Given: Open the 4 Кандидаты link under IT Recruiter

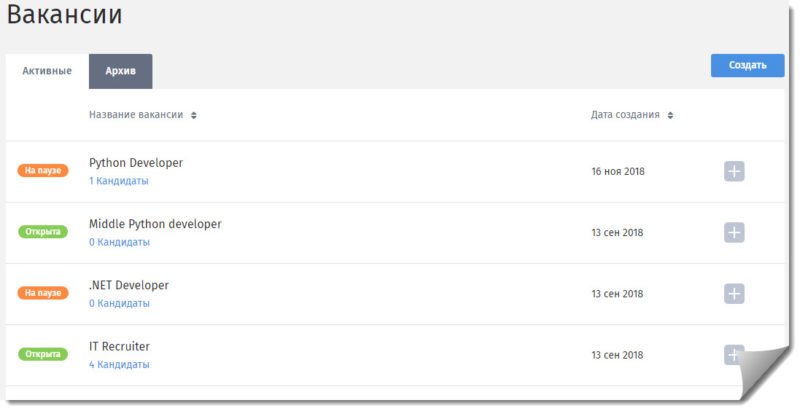Looking at the screenshot, I should [x=119, y=364].
